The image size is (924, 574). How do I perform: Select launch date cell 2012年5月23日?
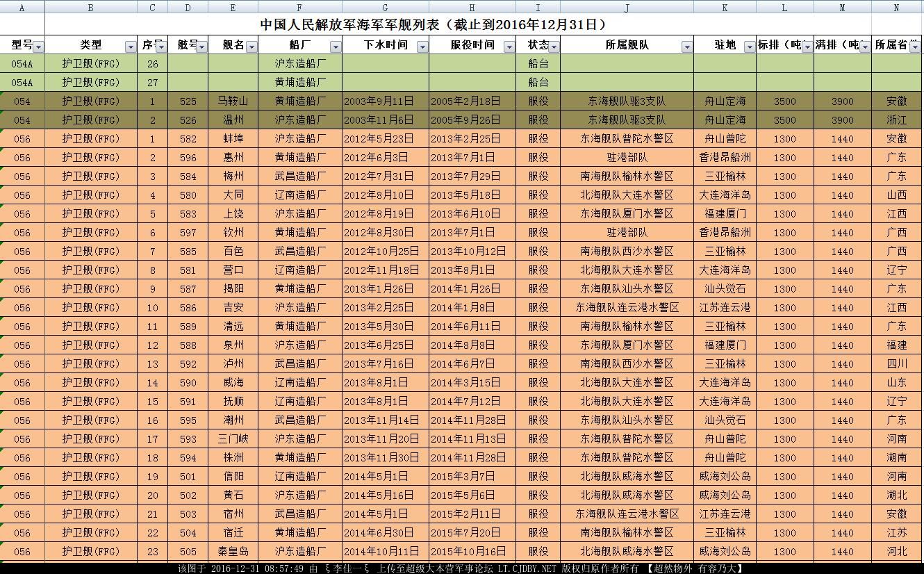click(386, 138)
